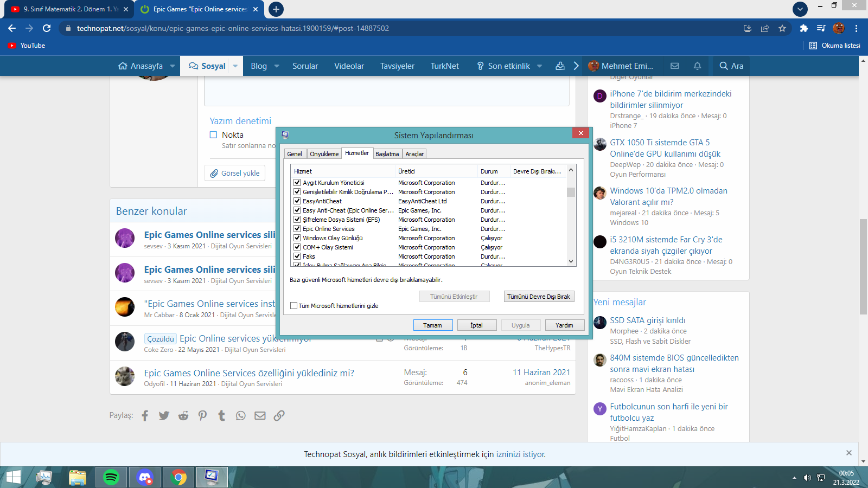Open the Videolar navigation item
The width and height of the screenshot is (868, 488).
click(x=349, y=66)
